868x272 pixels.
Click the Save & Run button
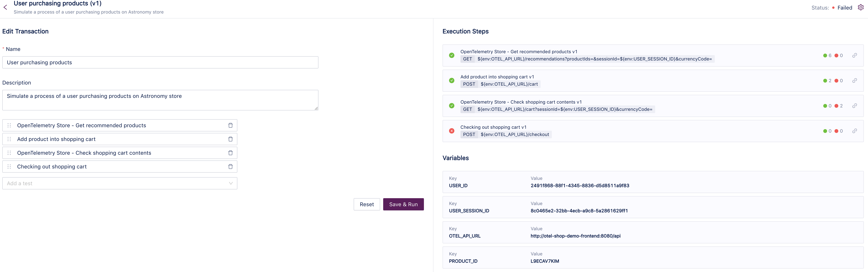403,204
